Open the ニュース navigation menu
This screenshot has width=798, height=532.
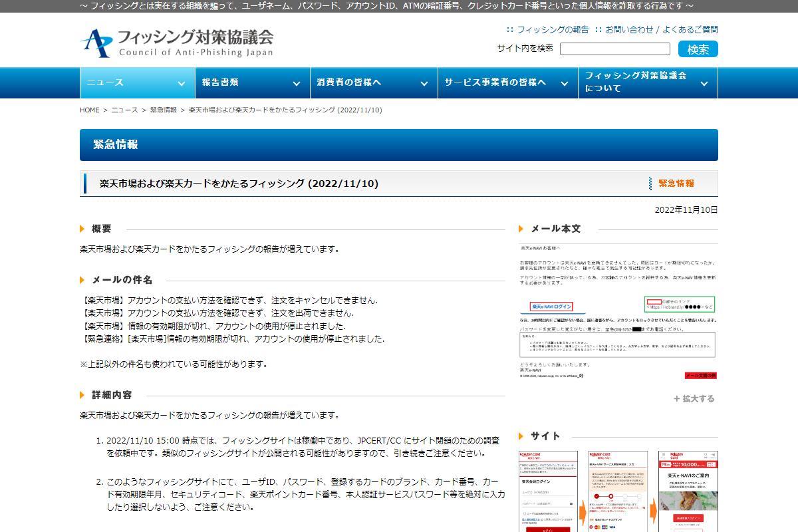pos(137,82)
